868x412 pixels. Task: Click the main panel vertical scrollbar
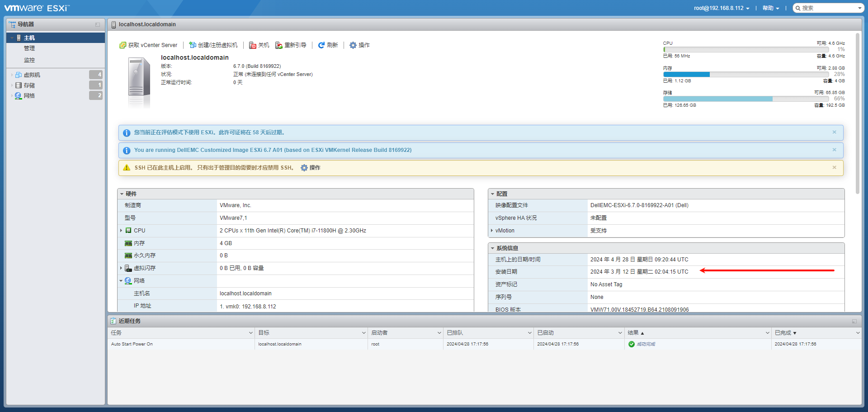click(x=858, y=113)
